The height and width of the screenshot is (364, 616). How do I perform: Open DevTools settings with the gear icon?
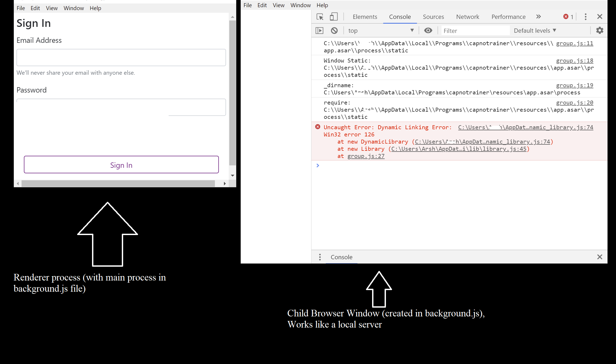click(x=600, y=30)
